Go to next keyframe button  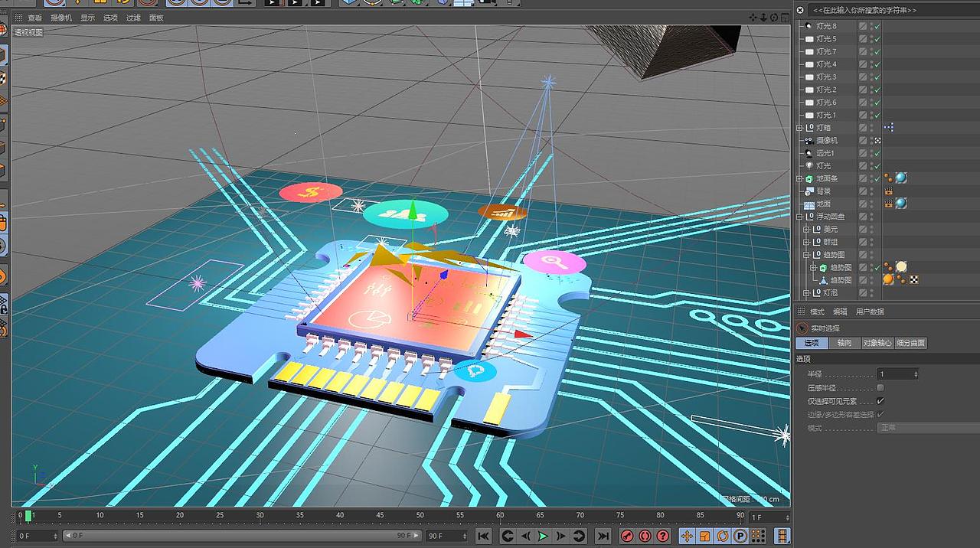coord(579,536)
